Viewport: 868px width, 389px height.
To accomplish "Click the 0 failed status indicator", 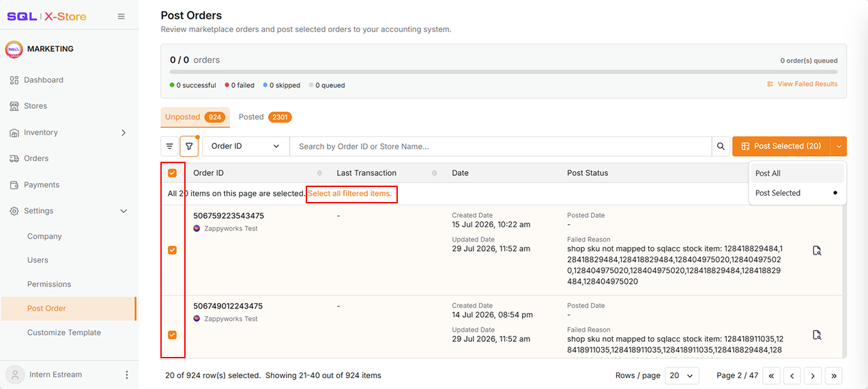I will [240, 85].
